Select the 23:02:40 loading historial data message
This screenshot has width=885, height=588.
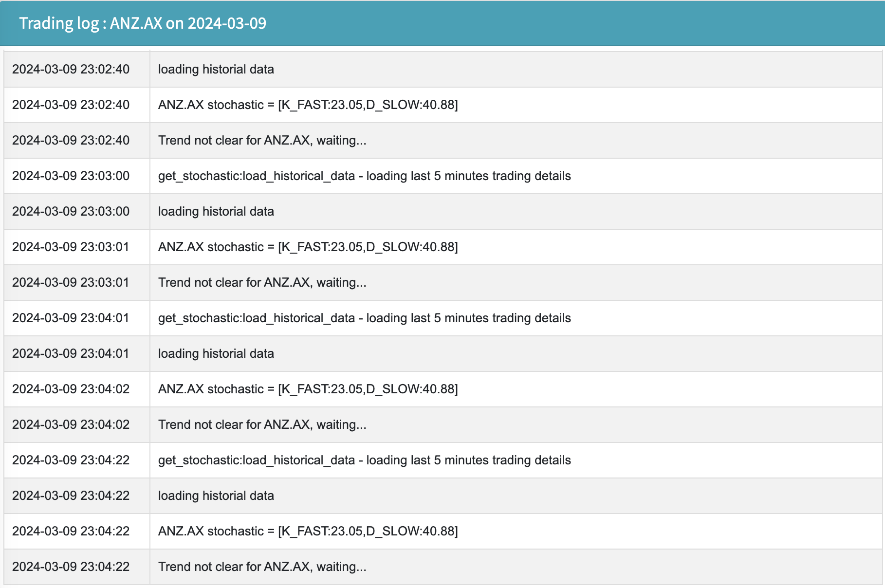216,69
